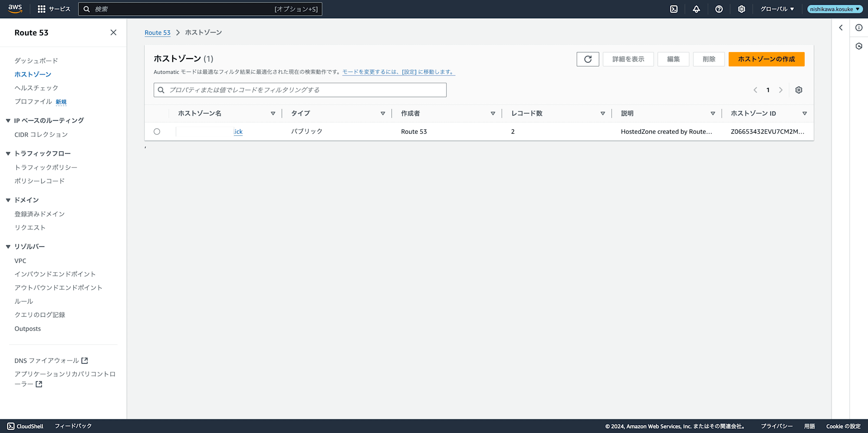The width and height of the screenshot is (868, 433).
Task: Sort by ホストゾーン ID column arrow
Action: tap(805, 113)
